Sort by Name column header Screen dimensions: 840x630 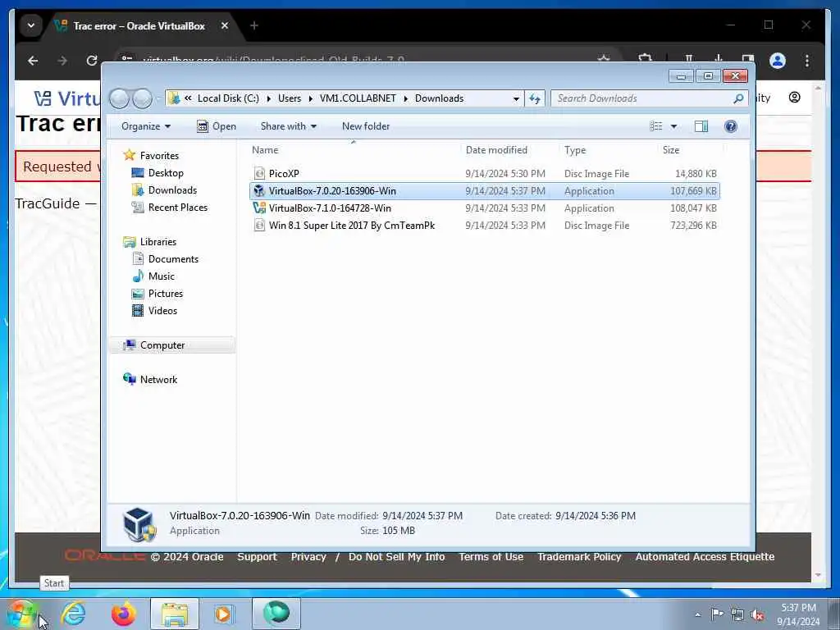pyautogui.click(x=354, y=150)
